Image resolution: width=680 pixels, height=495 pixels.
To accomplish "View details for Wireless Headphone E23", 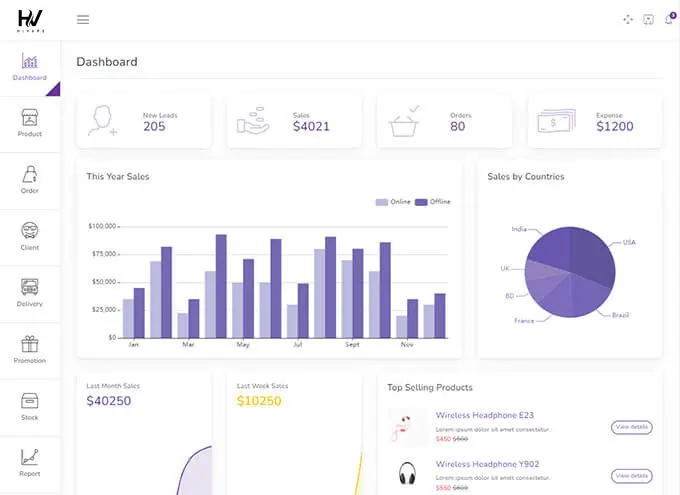I will [631, 427].
